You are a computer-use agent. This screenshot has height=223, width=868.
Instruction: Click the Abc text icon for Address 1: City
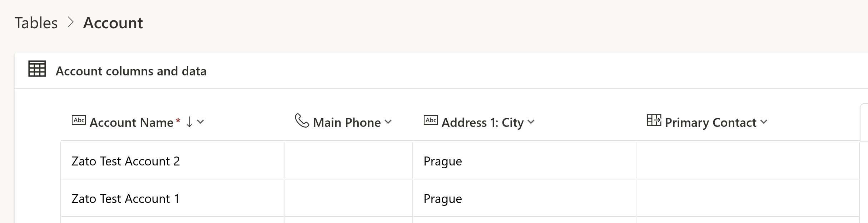pyautogui.click(x=431, y=120)
